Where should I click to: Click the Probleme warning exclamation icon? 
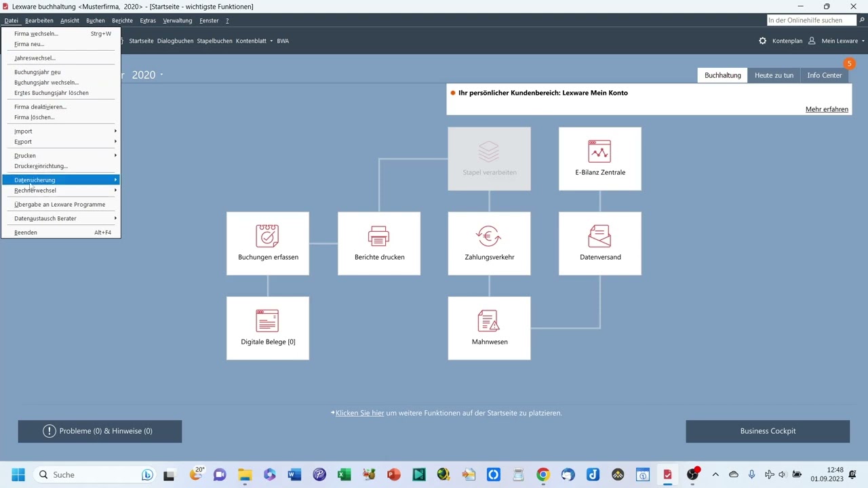[50, 431]
